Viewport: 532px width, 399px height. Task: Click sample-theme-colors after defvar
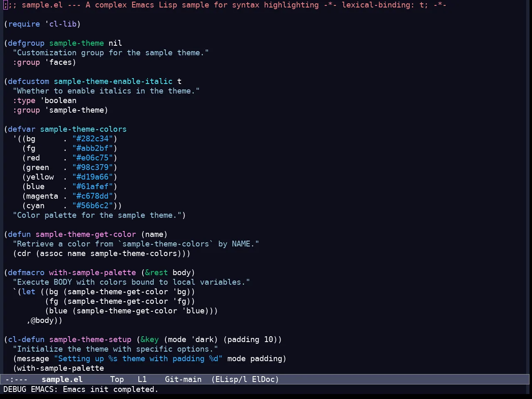[83, 129]
